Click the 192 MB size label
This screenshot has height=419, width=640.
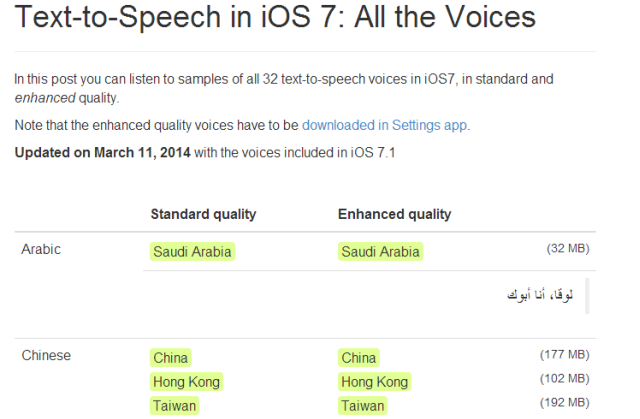[565, 403]
